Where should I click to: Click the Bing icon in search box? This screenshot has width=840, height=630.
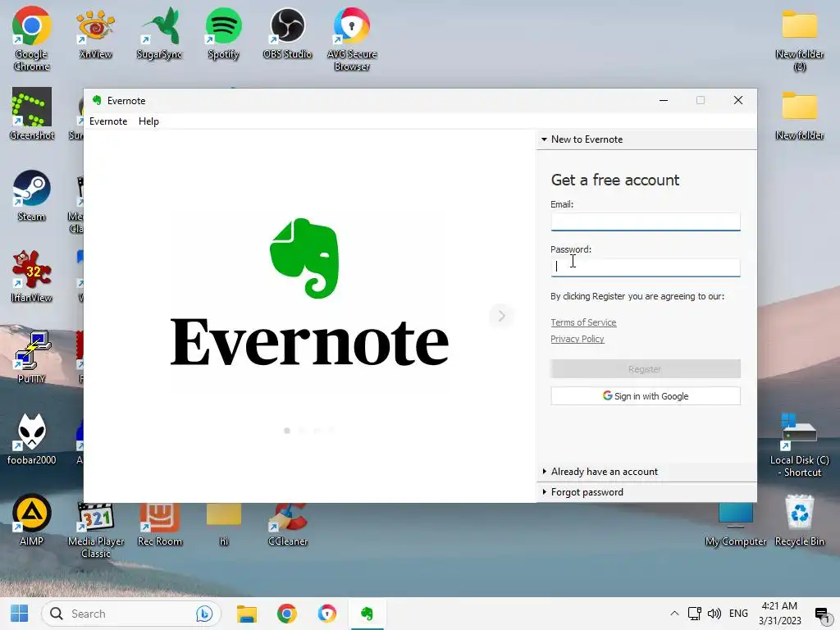(204, 614)
